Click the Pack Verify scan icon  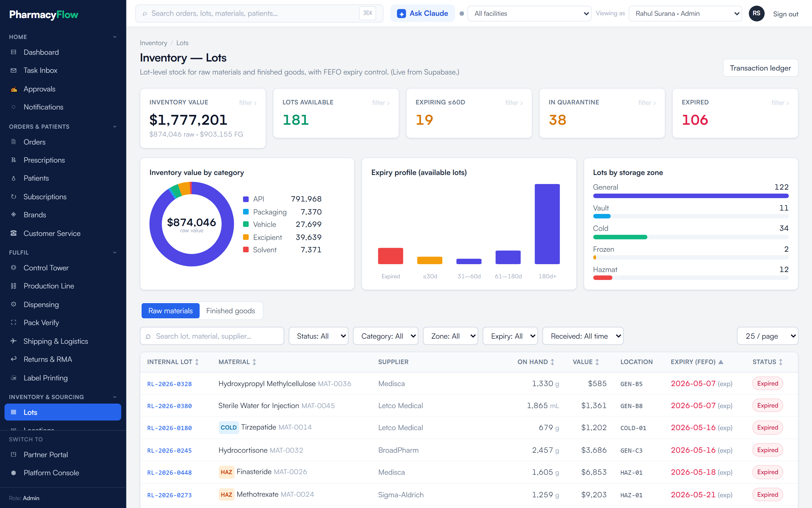[14, 323]
